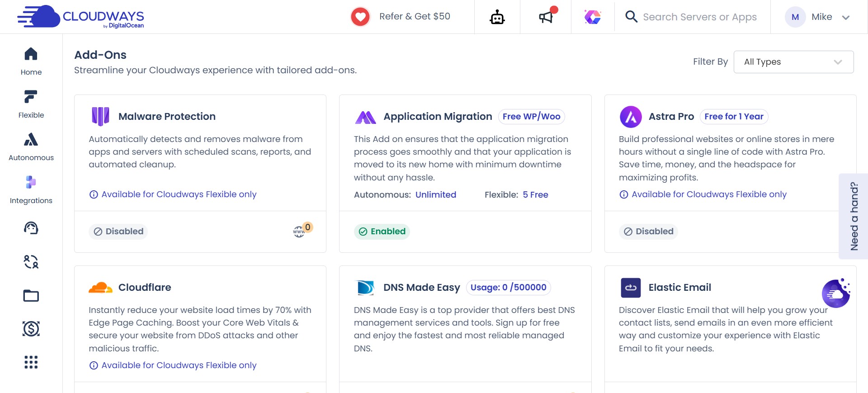Click the red heart referral icon
Screen dimensions: 868x393
tap(360, 17)
